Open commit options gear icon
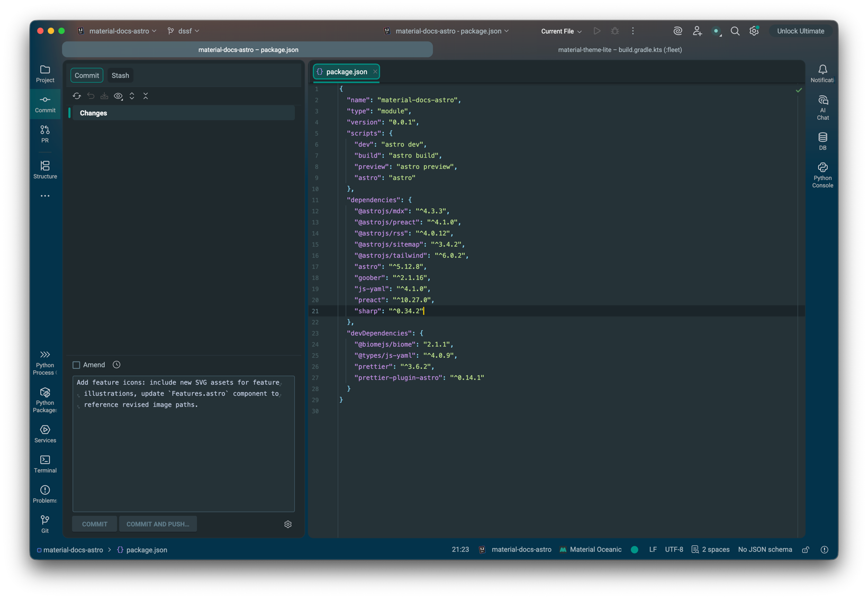This screenshot has width=868, height=599. pyautogui.click(x=288, y=524)
